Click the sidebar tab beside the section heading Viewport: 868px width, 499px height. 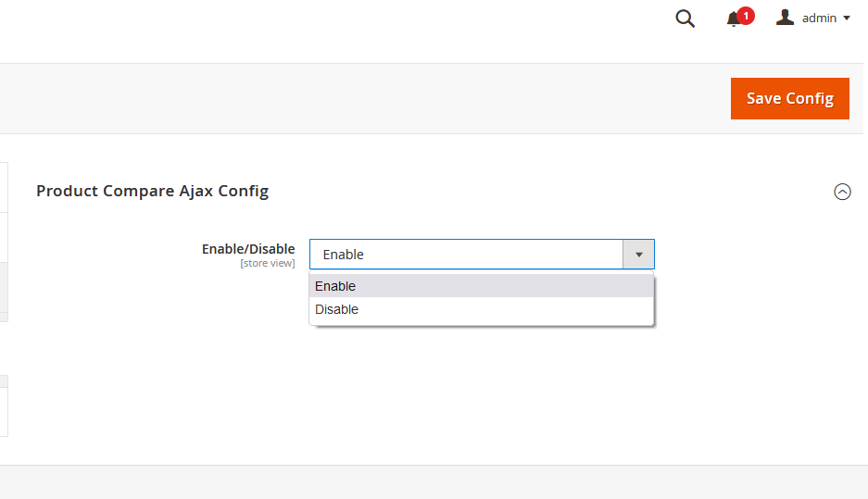[x=4, y=188]
